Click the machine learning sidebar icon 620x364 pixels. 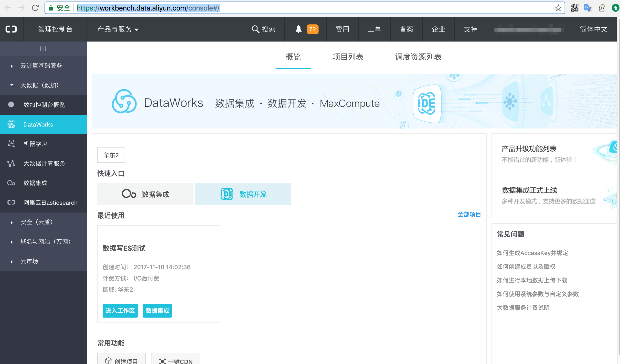11,144
